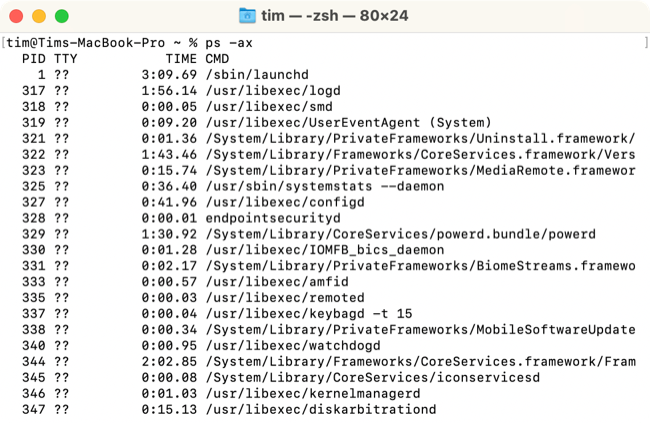Click the TTY column header

pyautogui.click(x=66, y=59)
